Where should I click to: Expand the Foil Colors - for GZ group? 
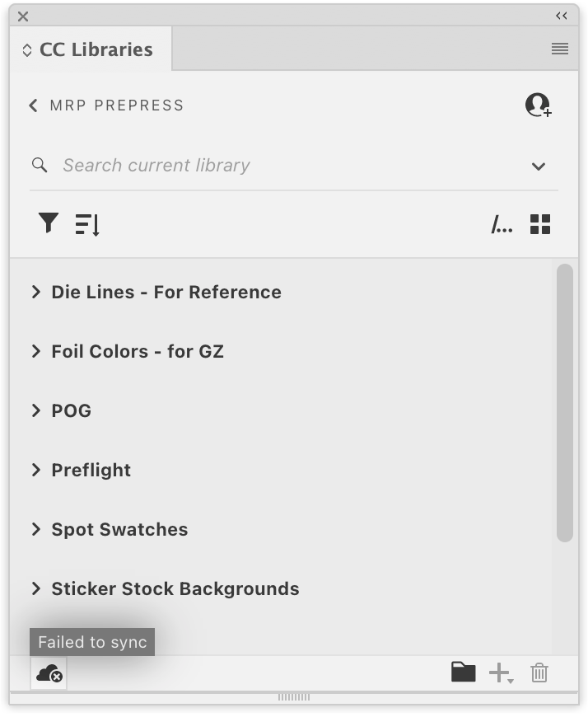coord(35,351)
